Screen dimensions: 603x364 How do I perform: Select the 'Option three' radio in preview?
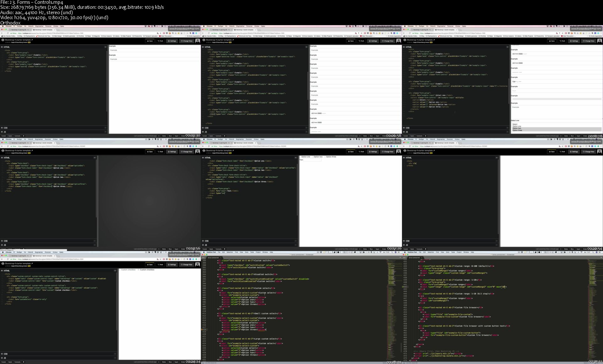[325, 157]
